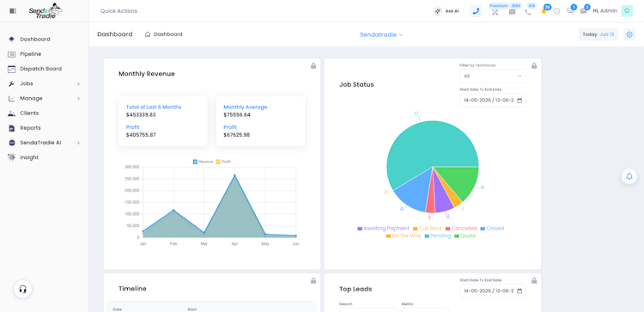Click the blue phone dialer icon
This screenshot has width=644, height=312.
pyautogui.click(x=476, y=11)
